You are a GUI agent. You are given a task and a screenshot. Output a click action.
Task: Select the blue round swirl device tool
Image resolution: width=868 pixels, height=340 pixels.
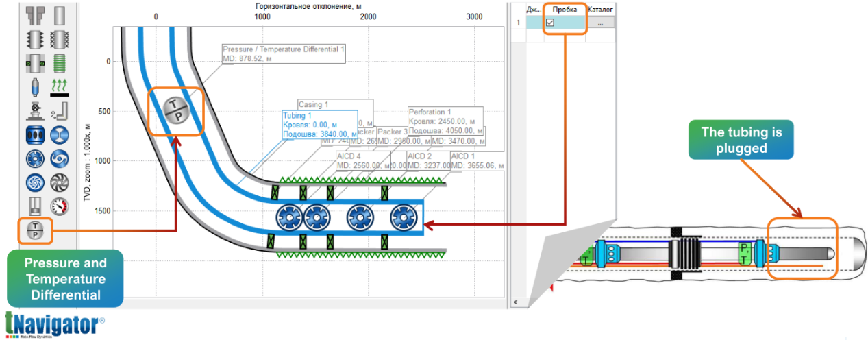60,159
